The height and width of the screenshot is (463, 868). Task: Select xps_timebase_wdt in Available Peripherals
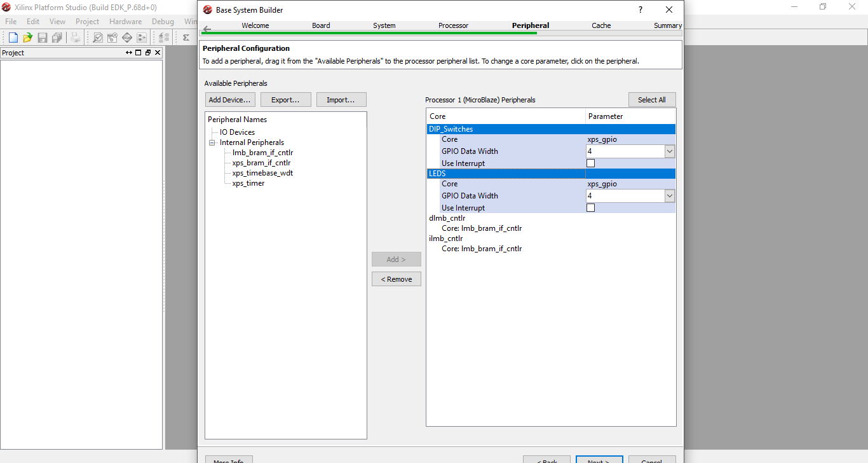point(262,173)
